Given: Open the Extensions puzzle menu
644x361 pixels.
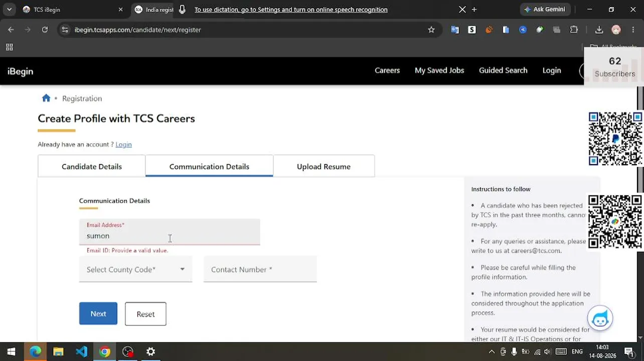Looking at the screenshot, I should (x=574, y=30).
